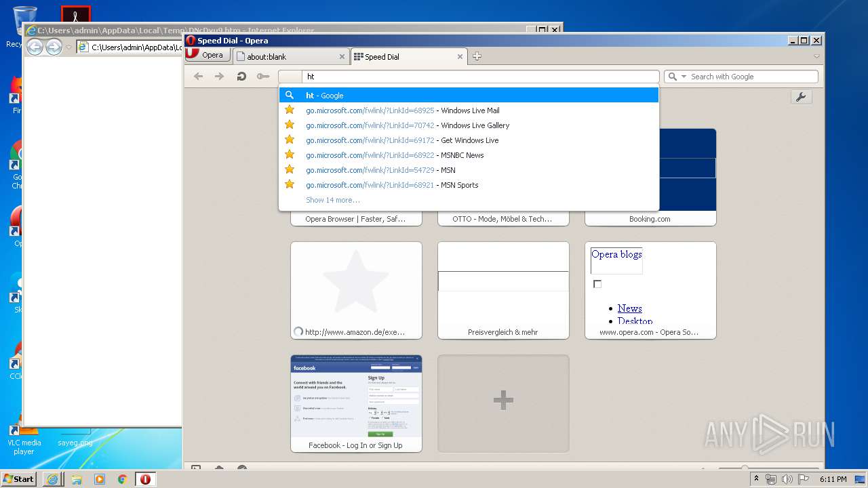Open the Opera main menu button

point(207,55)
